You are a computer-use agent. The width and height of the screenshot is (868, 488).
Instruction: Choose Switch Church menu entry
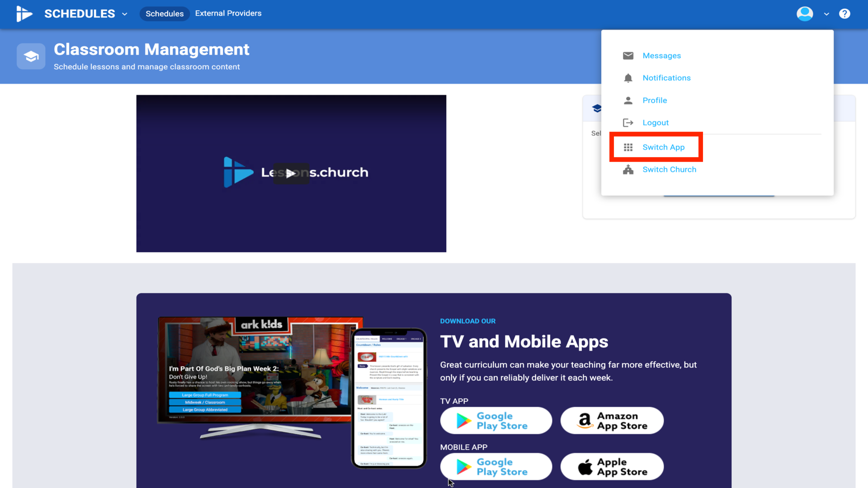click(669, 169)
